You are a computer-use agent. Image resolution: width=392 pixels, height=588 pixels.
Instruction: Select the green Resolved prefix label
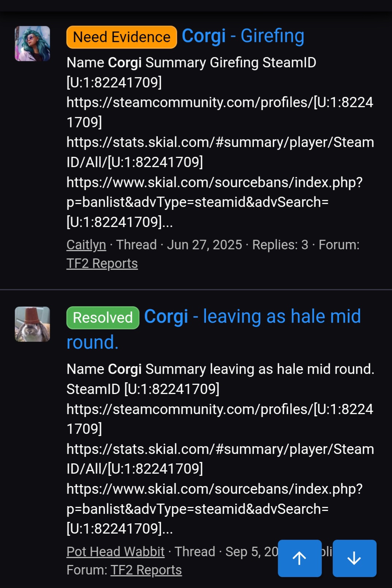(103, 318)
